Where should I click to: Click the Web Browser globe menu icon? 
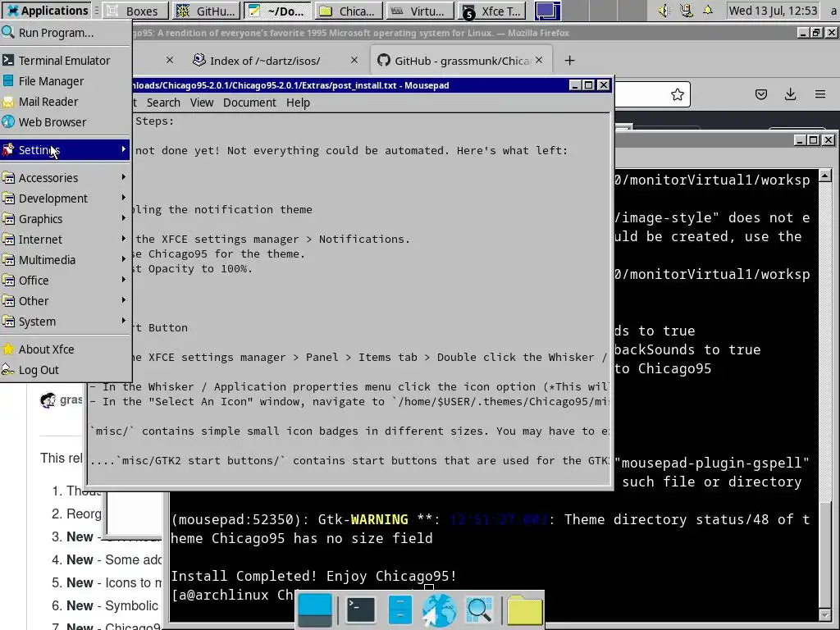click(8, 122)
